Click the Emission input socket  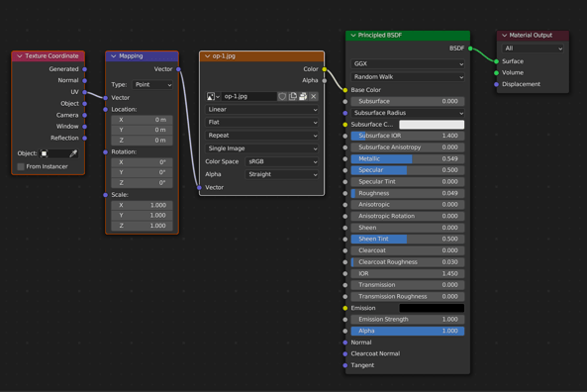(345, 308)
